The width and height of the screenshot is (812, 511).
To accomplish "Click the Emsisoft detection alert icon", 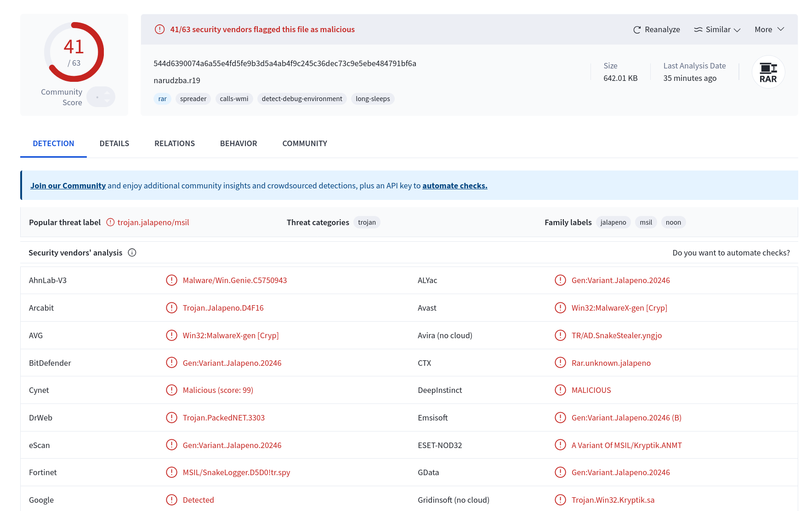I will point(560,418).
